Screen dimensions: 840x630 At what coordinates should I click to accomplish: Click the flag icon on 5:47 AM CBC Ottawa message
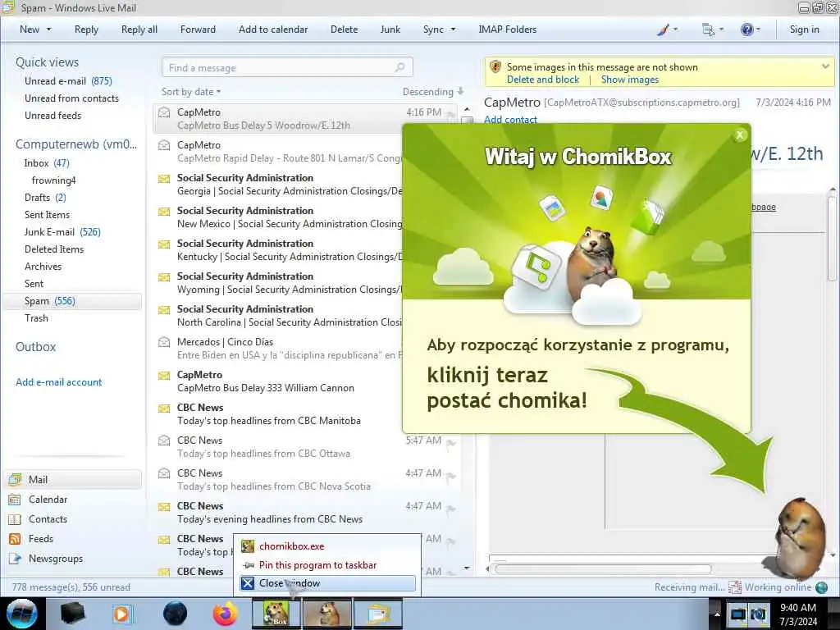coord(450,442)
